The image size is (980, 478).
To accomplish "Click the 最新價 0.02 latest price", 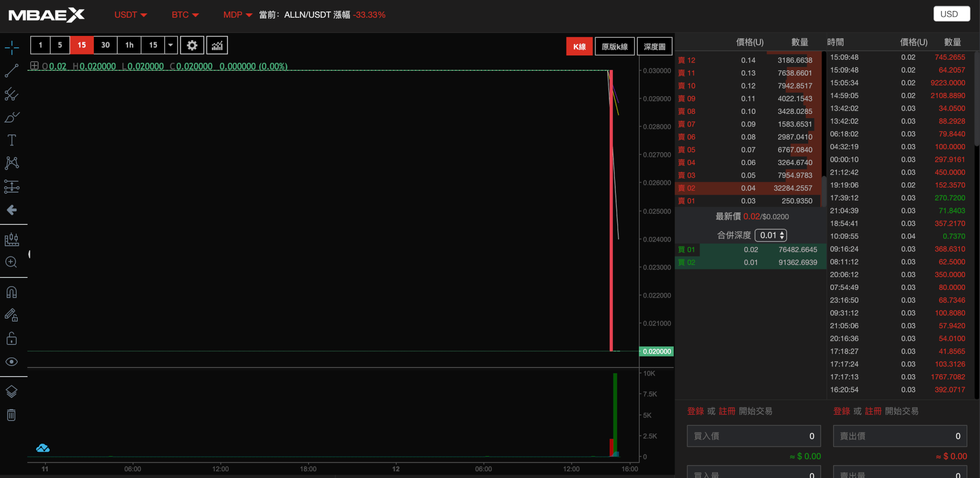I will click(752, 216).
